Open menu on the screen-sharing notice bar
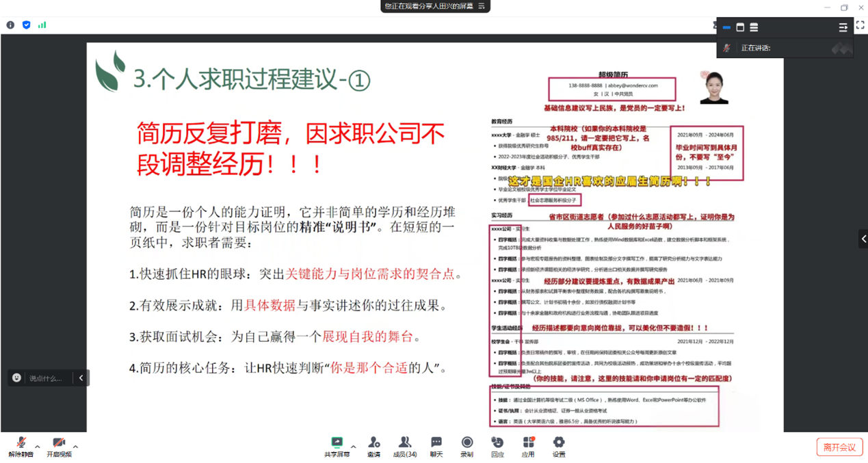The height and width of the screenshot is (463, 868). tap(482, 6)
